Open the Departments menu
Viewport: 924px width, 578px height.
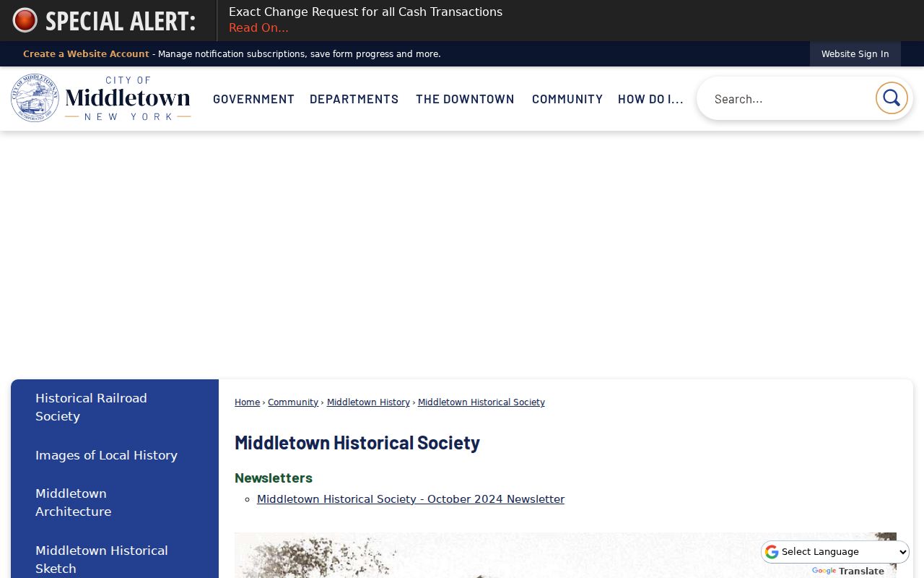(354, 99)
